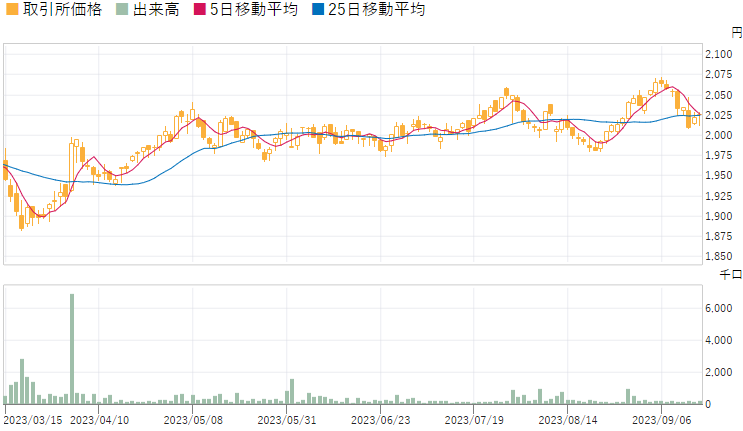Select the 取引所価格 legend label
The width and height of the screenshot is (743, 431).
coord(62,9)
